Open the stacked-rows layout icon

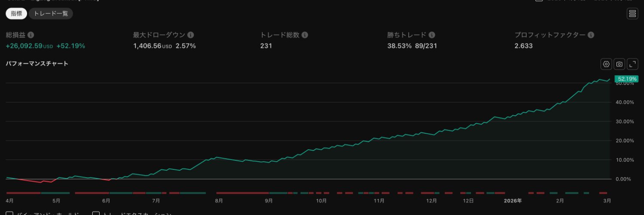632,14
